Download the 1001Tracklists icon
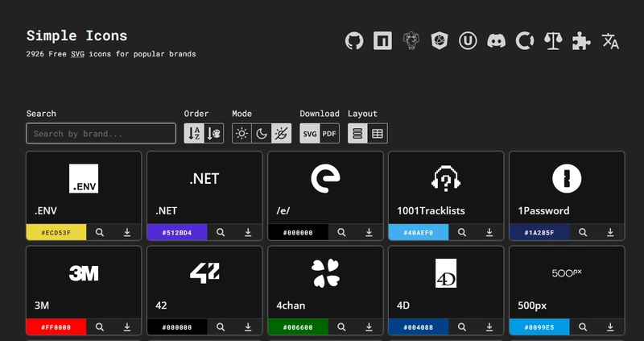 tap(489, 232)
